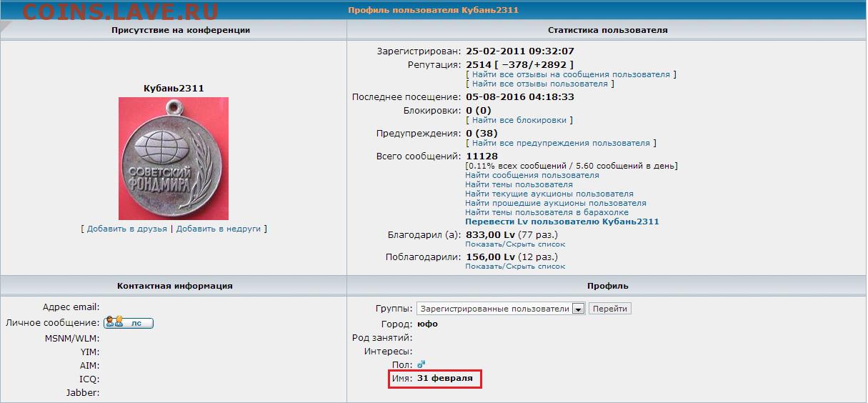Click the warnings count 0 (38)
Screen dimensions: 868x403
[x=482, y=133]
